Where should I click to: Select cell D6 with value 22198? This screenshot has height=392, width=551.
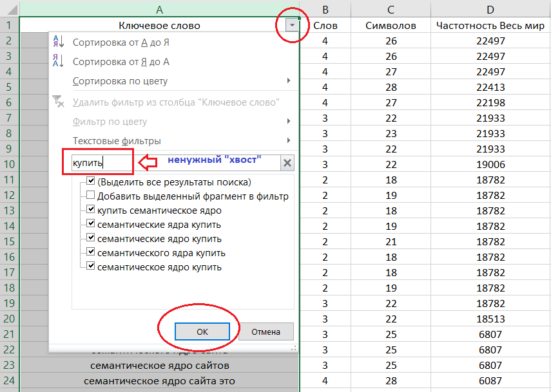pos(490,102)
